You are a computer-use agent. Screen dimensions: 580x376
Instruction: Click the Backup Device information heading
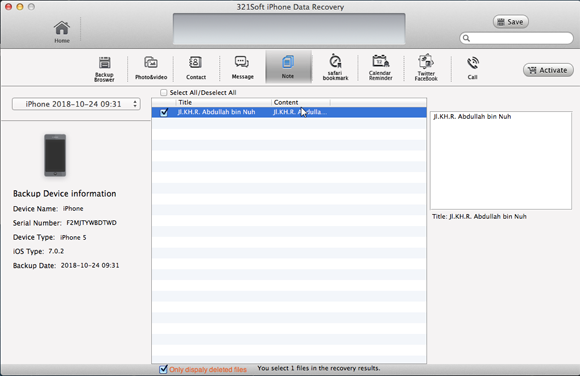[x=64, y=194]
